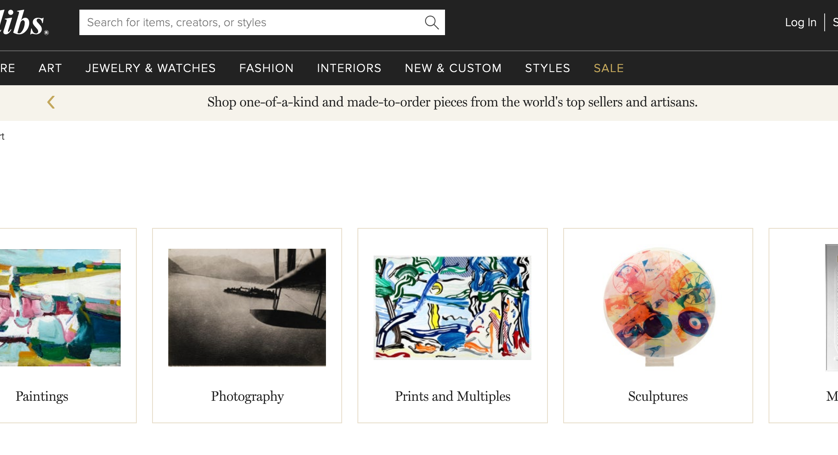
Task: Open the Interiors menu
Action: 349,68
